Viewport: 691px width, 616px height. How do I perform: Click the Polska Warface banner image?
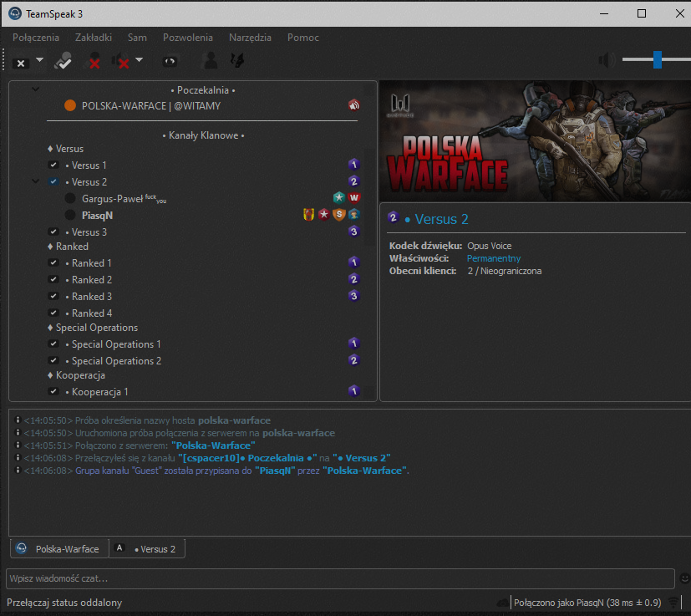[535, 141]
